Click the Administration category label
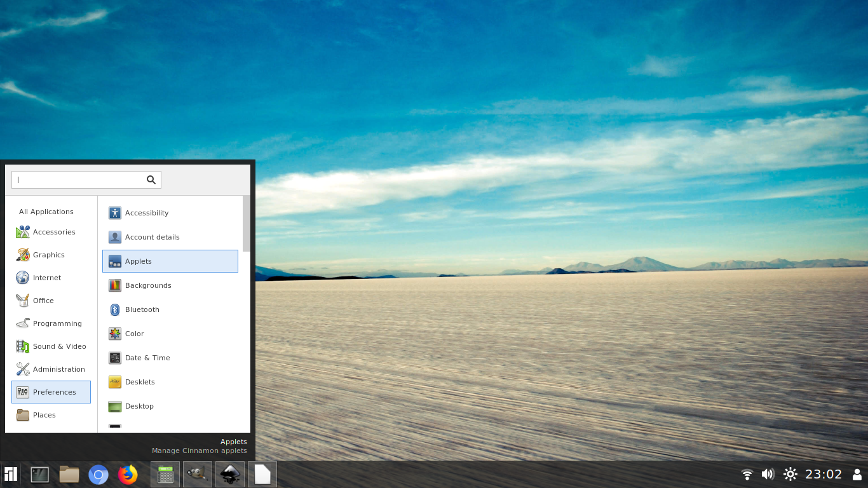The width and height of the screenshot is (868, 488). tap(59, 369)
